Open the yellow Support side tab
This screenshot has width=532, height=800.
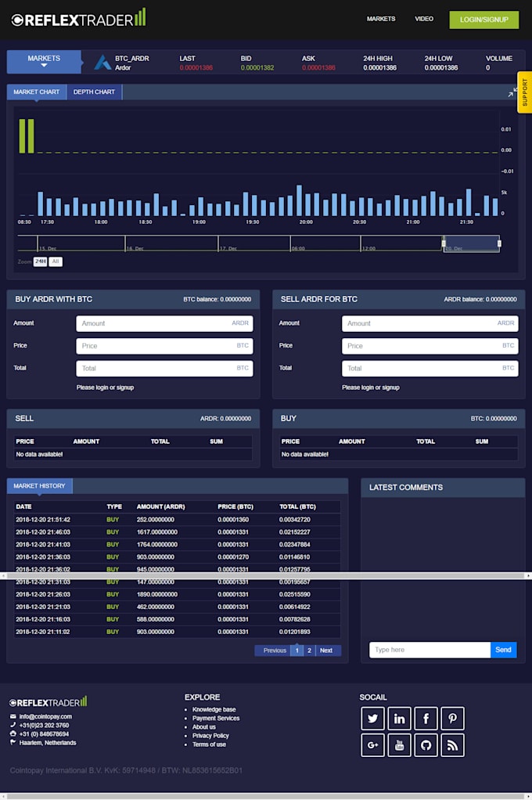point(524,92)
